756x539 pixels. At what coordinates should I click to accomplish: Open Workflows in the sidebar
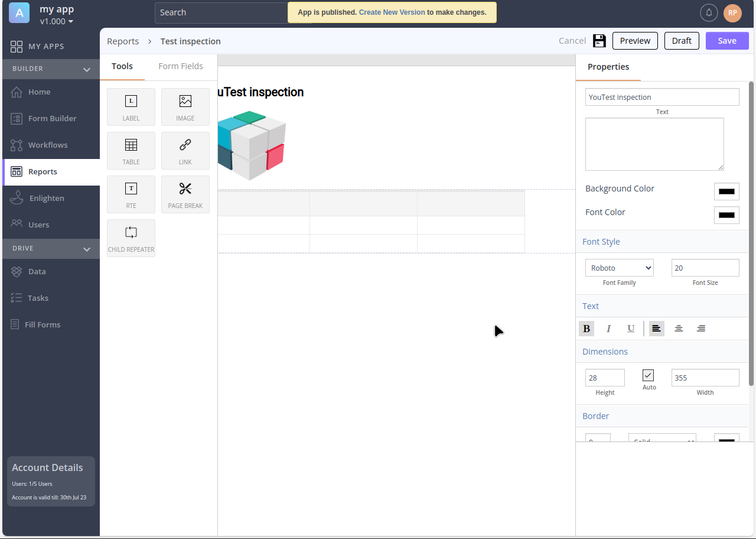48,145
